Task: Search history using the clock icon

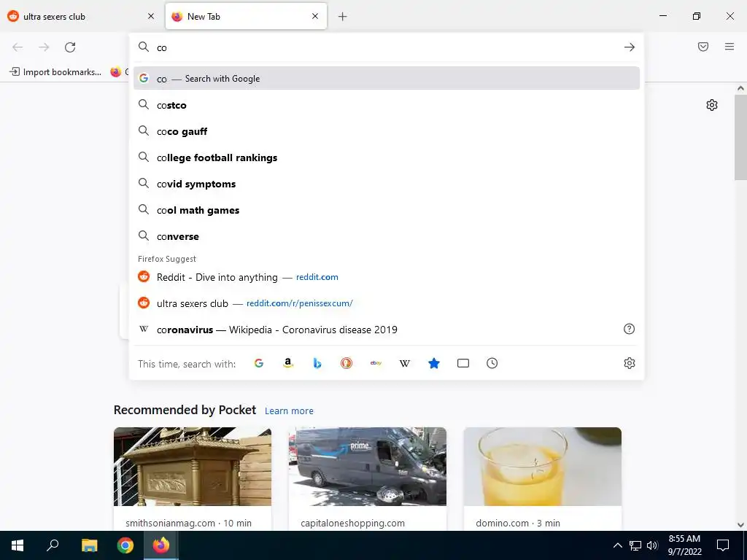Action: point(492,363)
